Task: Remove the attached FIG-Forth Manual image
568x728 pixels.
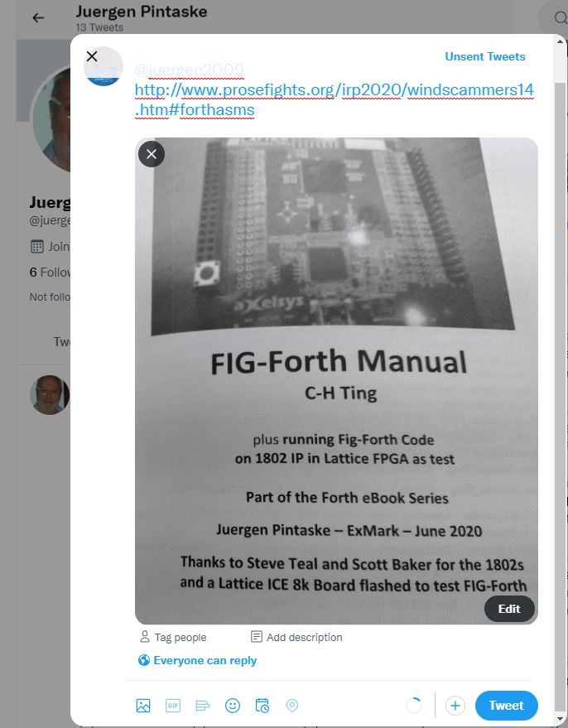Action: (152, 154)
